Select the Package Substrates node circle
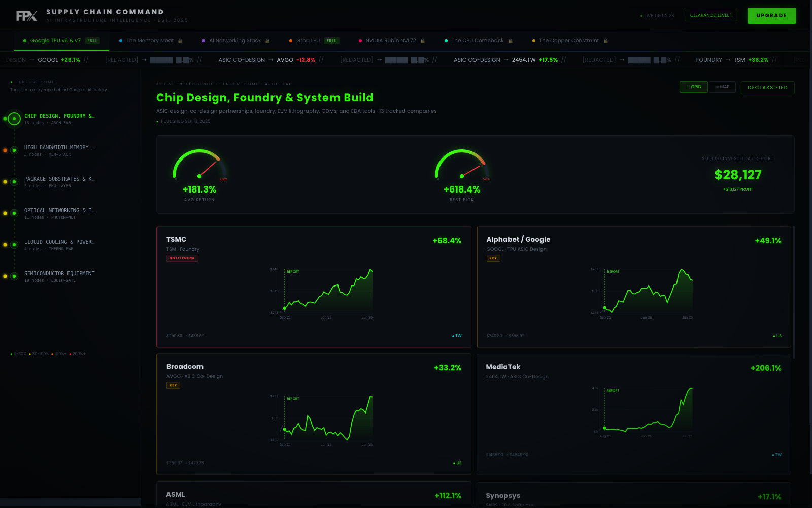The image size is (812, 508). point(14,182)
